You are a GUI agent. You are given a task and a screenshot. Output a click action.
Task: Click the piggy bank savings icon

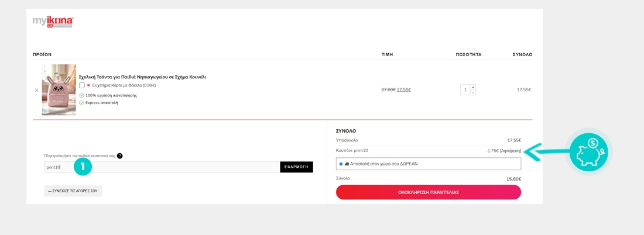pos(588,152)
